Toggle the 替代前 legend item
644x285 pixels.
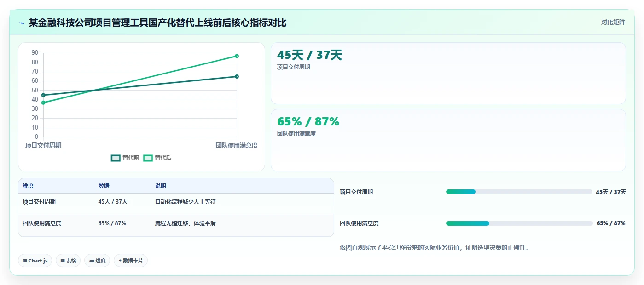[x=125, y=158]
